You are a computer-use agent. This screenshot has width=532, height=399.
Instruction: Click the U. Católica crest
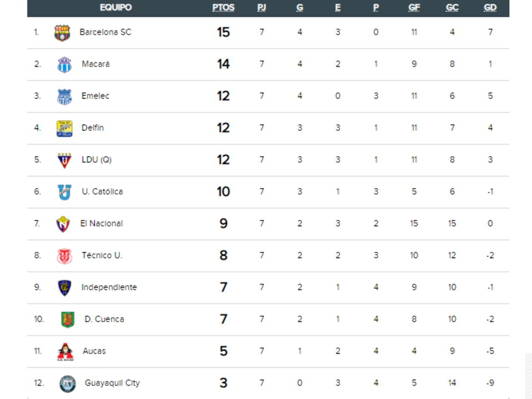64,192
